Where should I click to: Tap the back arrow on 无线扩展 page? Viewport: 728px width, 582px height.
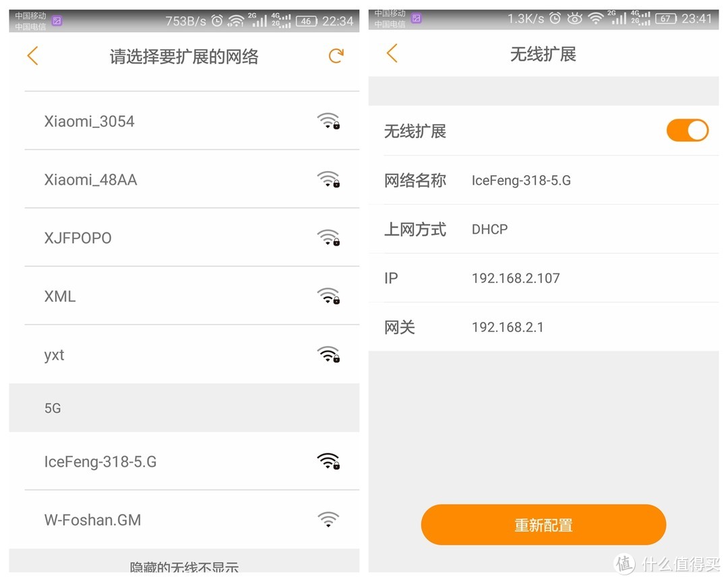tap(390, 54)
